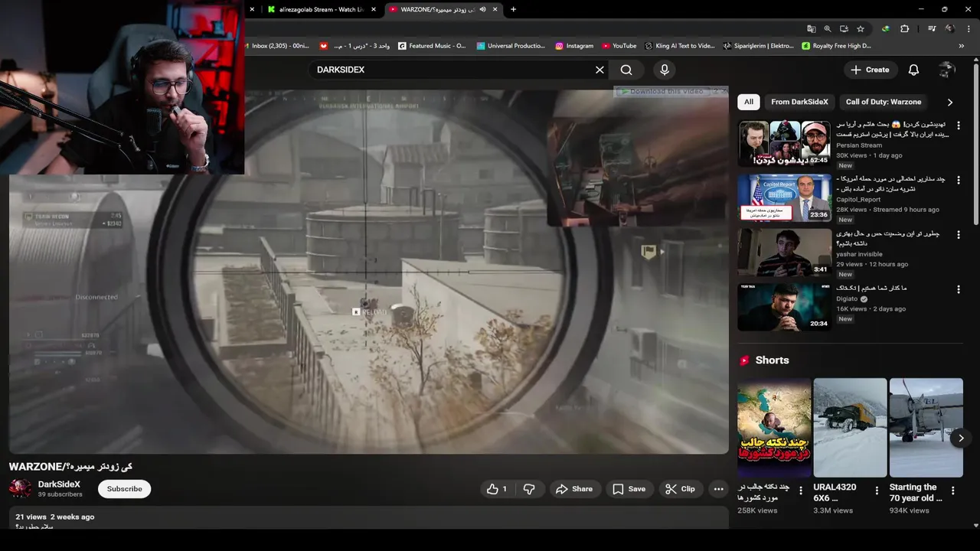Viewport: 980px width, 551px height.
Task: Open the Digiato 20:34 thumbnail
Action: pyautogui.click(x=785, y=307)
